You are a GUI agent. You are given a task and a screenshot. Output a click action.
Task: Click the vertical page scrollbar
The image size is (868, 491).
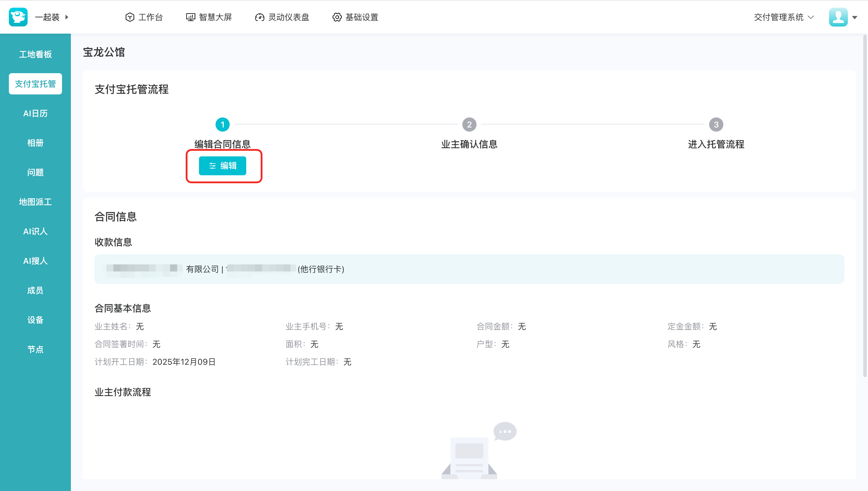[x=865, y=206]
